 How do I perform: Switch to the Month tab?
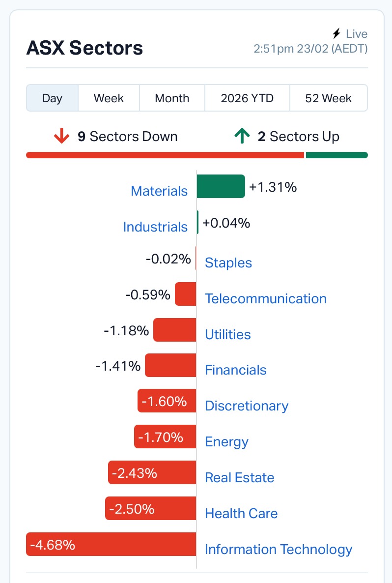pos(172,98)
